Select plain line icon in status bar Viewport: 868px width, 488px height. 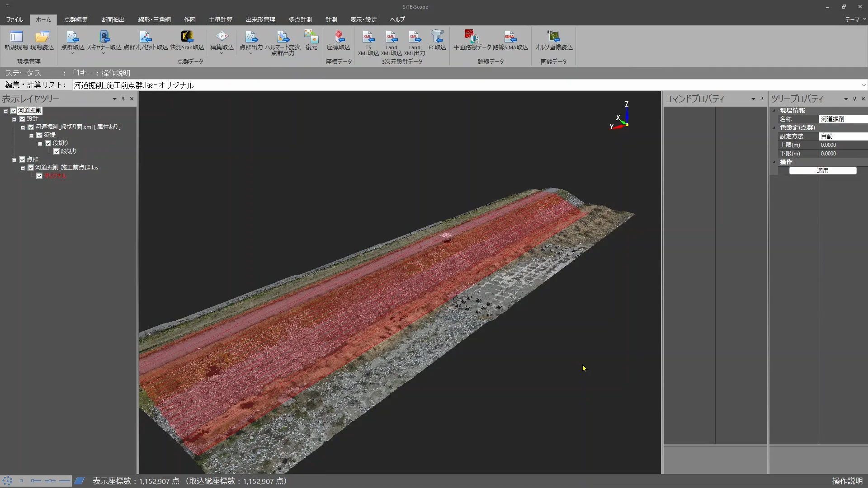[x=65, y=481]
